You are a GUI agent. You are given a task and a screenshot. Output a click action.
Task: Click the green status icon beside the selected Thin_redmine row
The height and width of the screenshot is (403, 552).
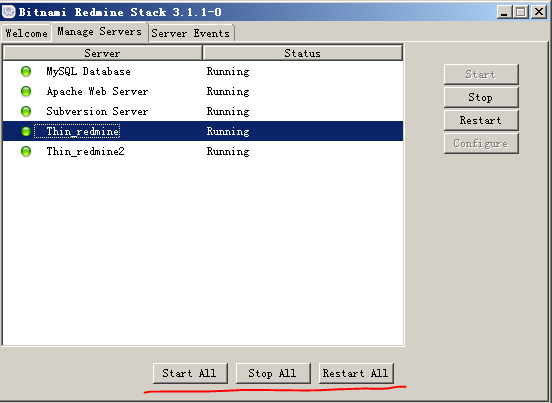[26, 131]
